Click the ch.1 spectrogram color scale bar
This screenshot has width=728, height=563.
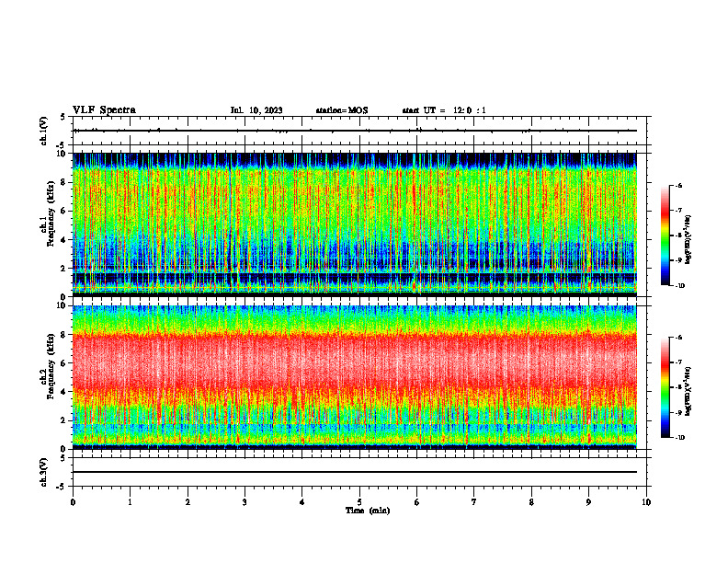[665, 236]
